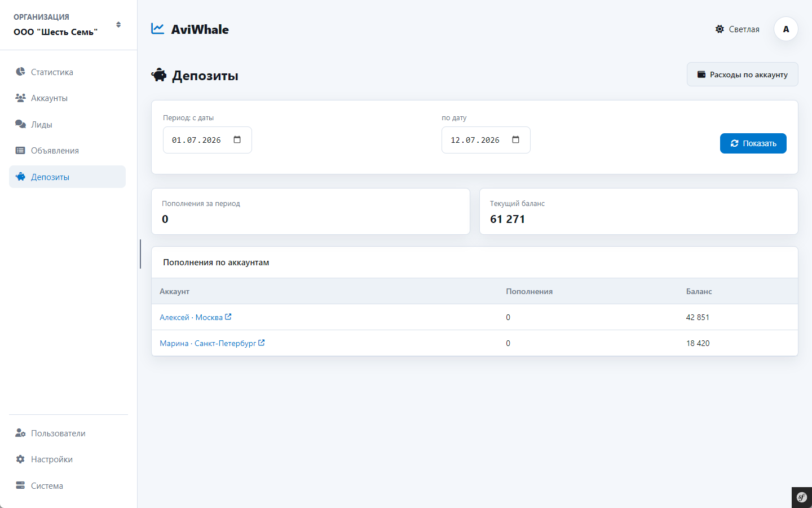This screenshot has height=508, width=812.
Task: Click the balance value 18 420
Action: [698, 343]
